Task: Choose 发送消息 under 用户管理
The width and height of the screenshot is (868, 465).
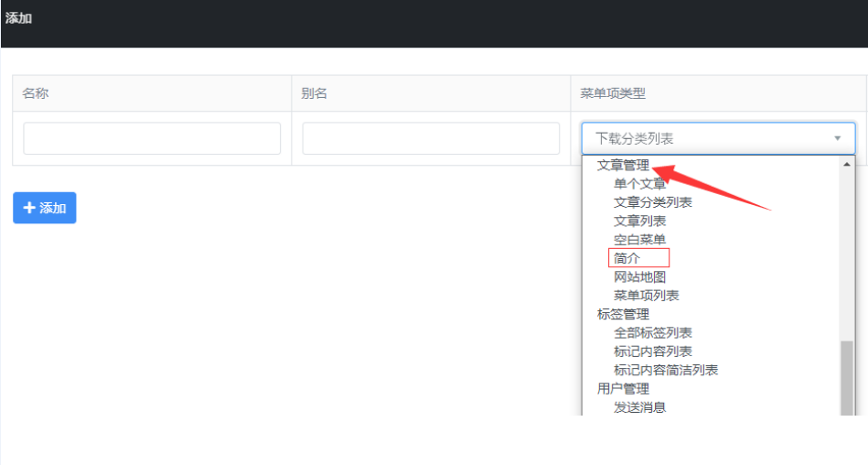Action: [x=639, y=407]
